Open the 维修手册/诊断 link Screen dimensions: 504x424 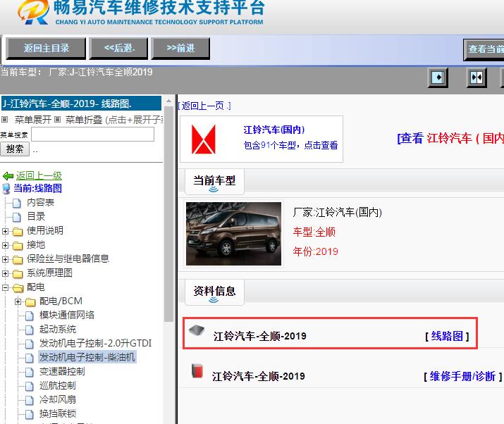click(462, 376)
